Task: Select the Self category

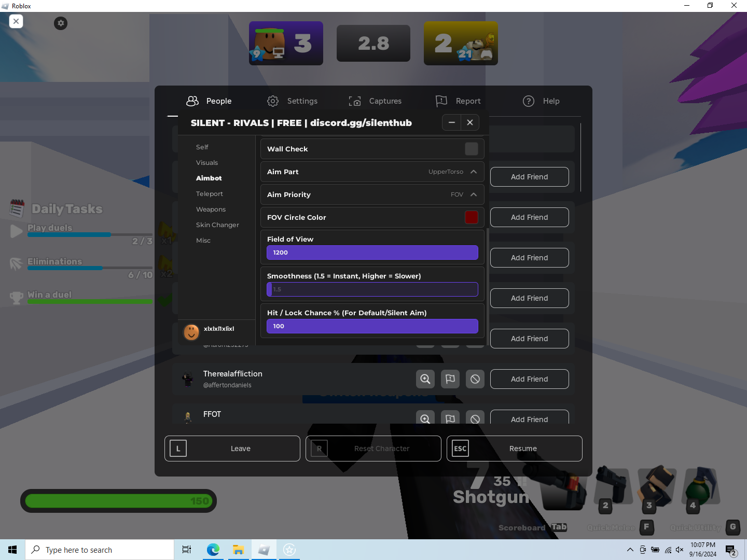Action: point(202,147)
